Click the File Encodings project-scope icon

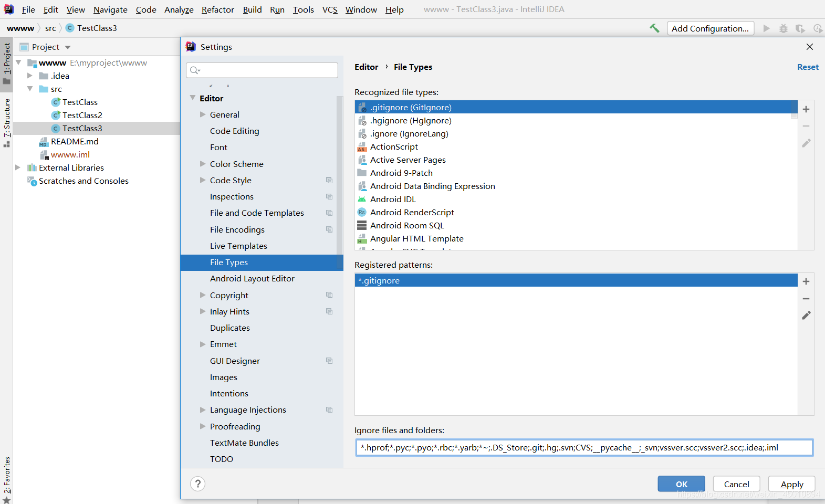[329, 229]
